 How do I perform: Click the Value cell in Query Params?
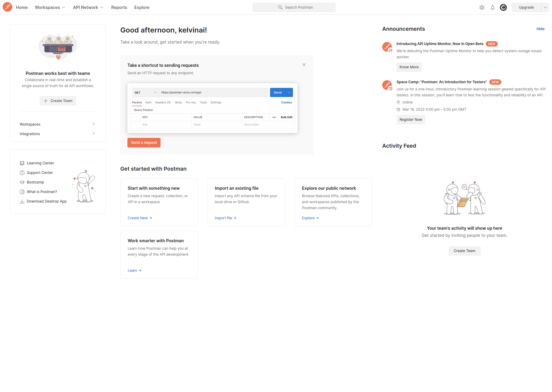pyautogui.click(x=217, y=124)
